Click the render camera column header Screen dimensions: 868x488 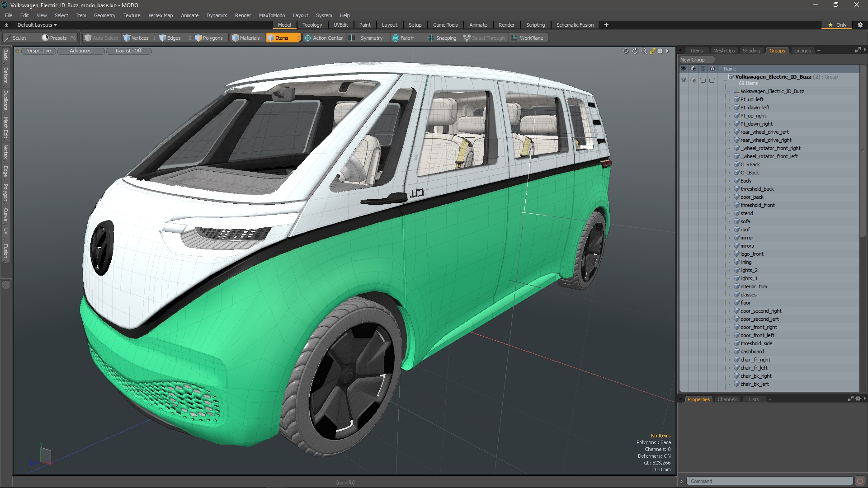[x=693, y=69]
